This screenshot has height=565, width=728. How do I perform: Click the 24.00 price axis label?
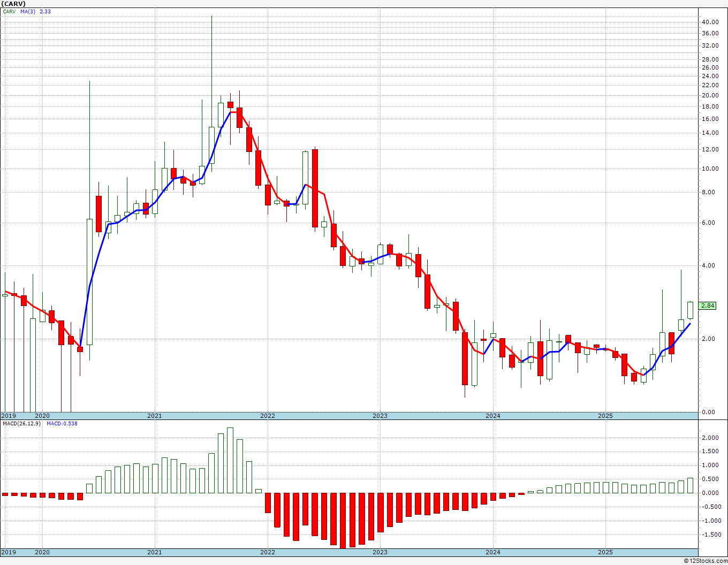coord(710,76)
